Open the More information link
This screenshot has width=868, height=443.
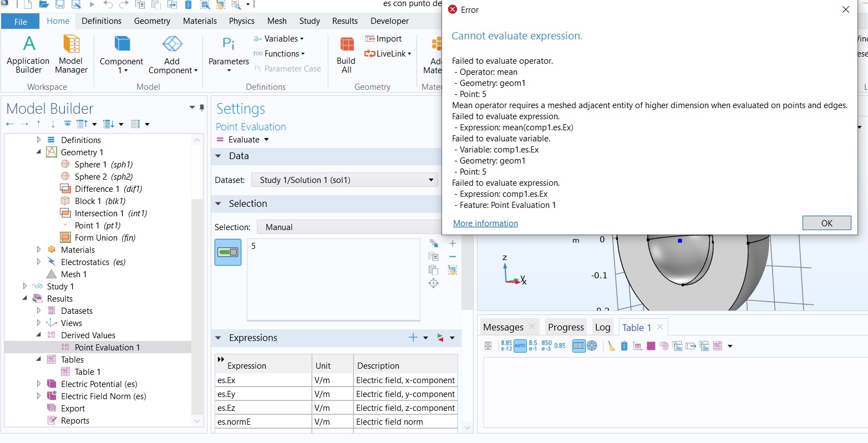pyautogui.click(x=485, y=223)
